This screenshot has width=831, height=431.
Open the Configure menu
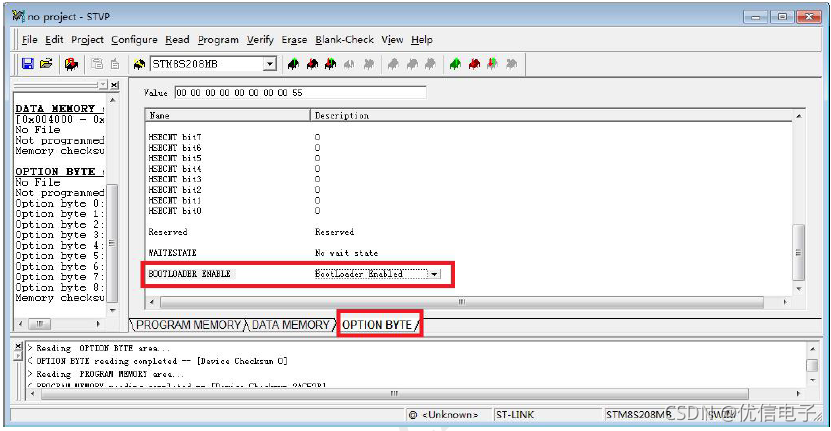[134, 40]
